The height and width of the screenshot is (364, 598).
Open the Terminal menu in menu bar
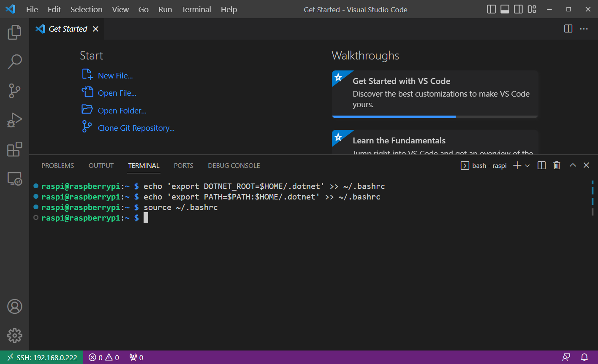click(x=196, y=9)
